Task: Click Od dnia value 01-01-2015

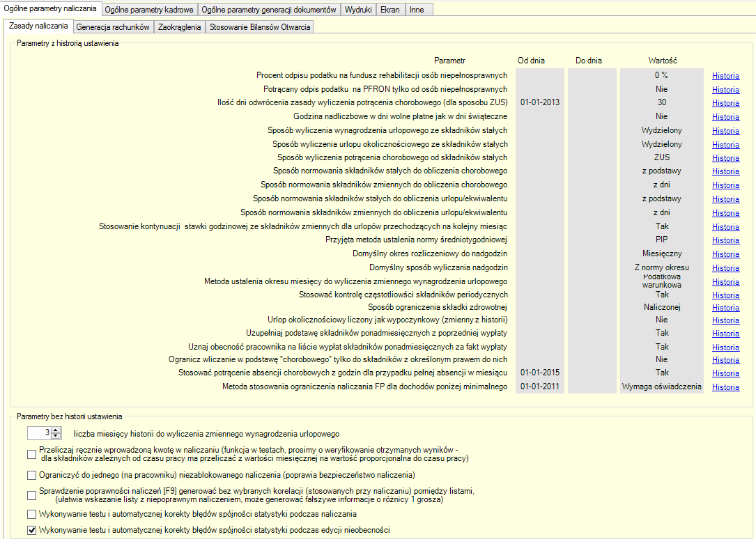Action: 540,373
